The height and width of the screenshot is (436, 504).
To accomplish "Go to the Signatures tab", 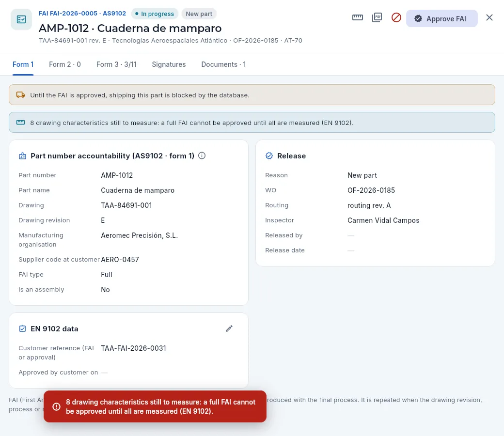I will [169, 64].
